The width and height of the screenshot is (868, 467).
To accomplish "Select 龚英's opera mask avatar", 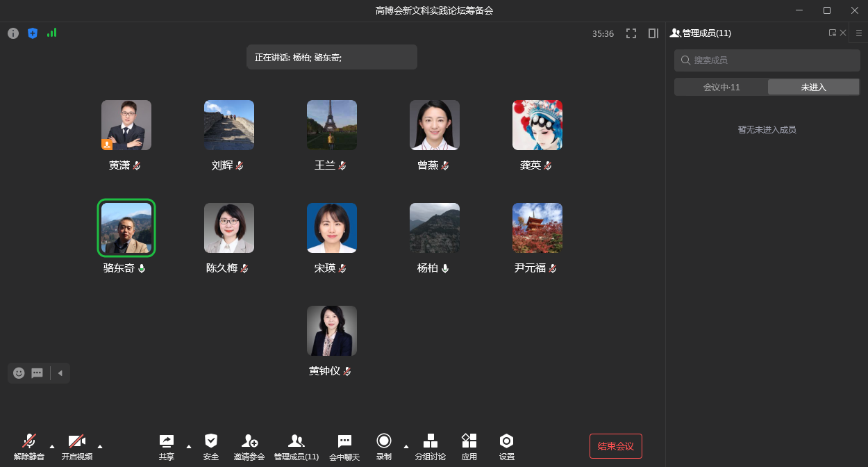I will 537,125.
